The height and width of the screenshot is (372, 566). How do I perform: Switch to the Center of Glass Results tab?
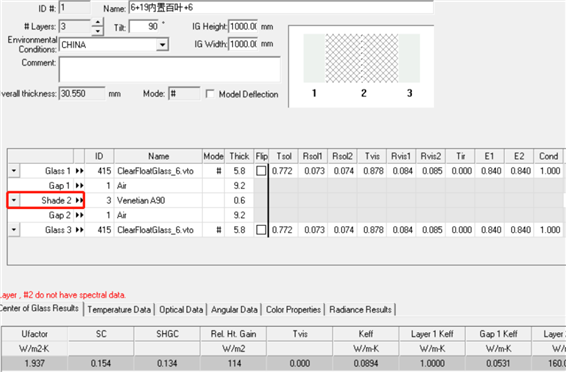40,308
